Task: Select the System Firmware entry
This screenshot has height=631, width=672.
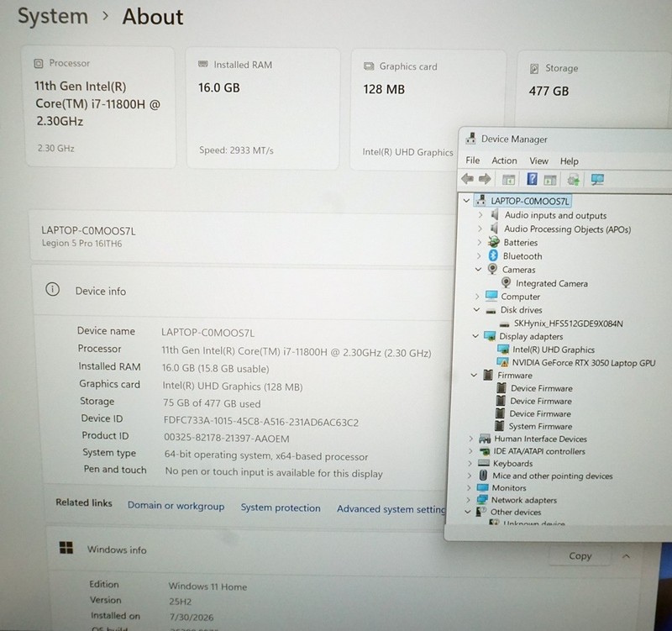Action: (x=540, y=427)
